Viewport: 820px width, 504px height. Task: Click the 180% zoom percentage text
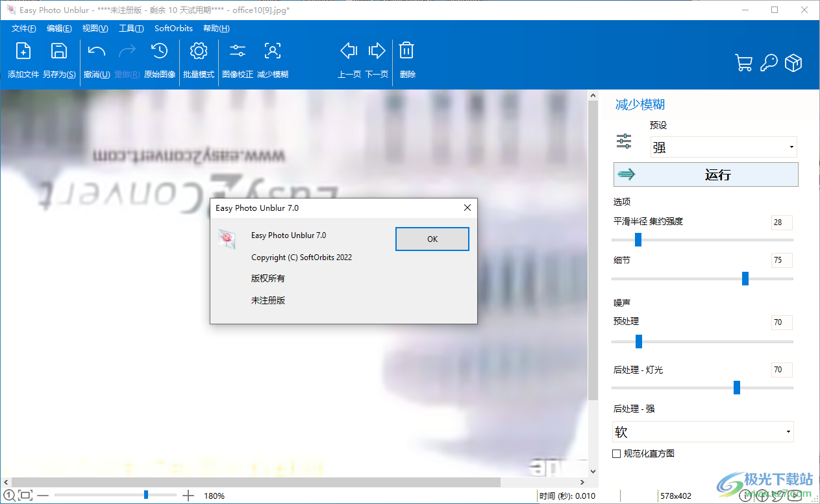[214, 496]
